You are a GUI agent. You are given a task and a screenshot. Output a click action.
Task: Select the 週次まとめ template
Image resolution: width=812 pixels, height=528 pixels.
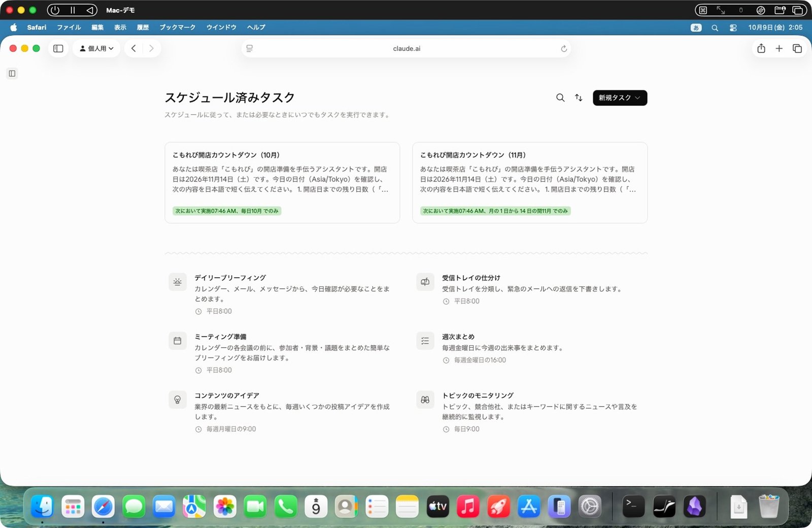click(530, 348)
